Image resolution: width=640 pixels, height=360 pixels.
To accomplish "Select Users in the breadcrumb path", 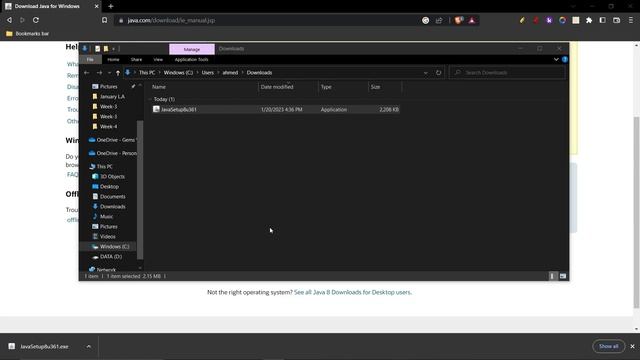I will tap(207, 73).
